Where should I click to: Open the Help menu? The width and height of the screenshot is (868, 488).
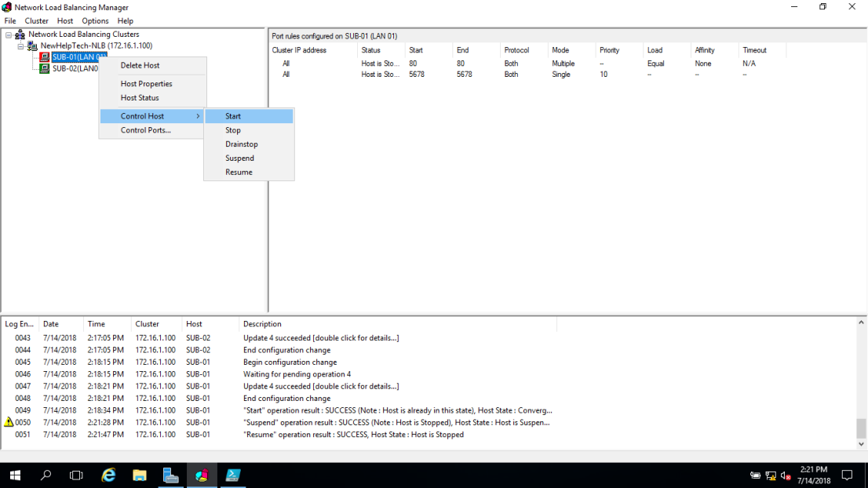pyautogui.click(x=125, y=21)
